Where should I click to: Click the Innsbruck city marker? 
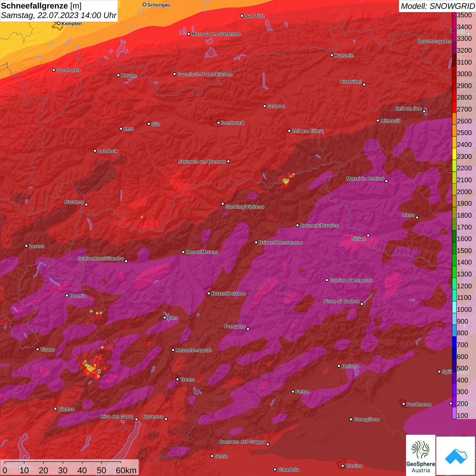coord(219,123)
